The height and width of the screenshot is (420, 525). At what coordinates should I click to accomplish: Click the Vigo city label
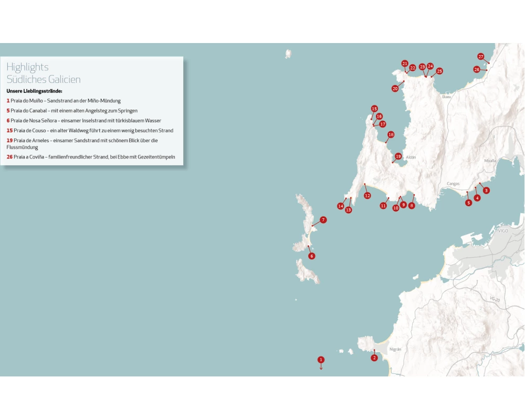coord(503,230)
